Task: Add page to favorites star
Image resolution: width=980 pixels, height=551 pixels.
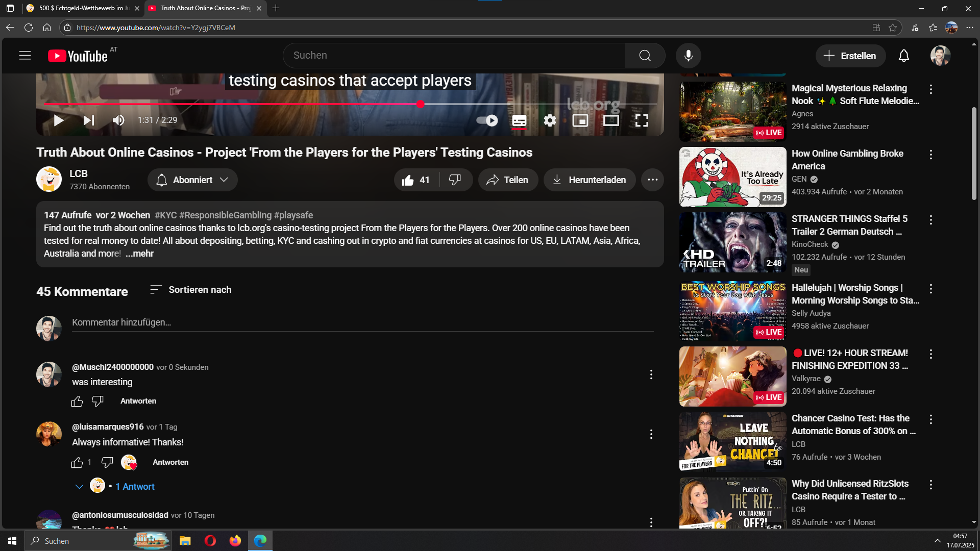Action: pyautogui.click(x=892, y=28)
